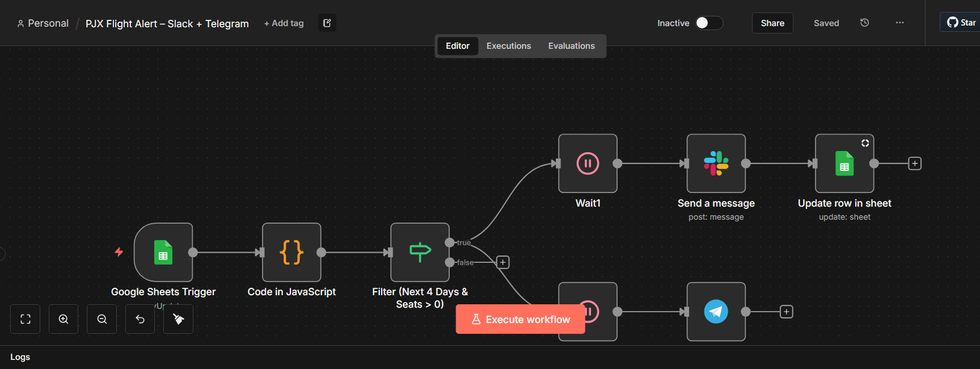Select the Filter node signpost icon
The height and width of the screenshot is (369, 980).
pos(420,252)
